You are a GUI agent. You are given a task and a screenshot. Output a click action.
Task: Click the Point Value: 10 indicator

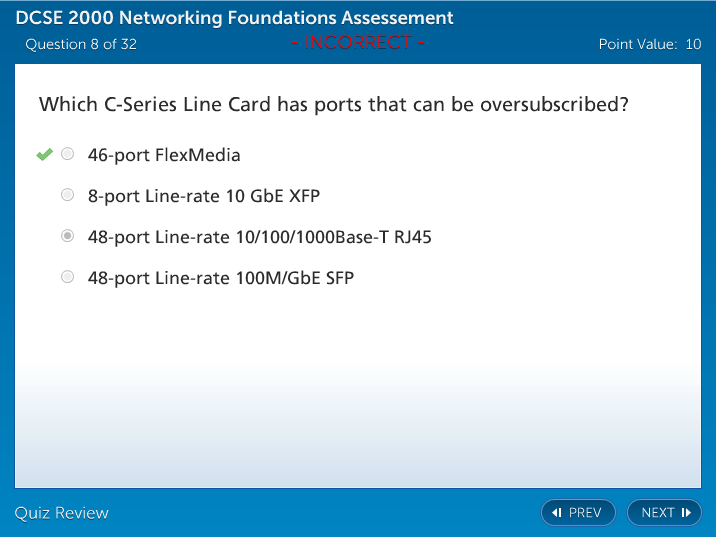click(650, 44)
